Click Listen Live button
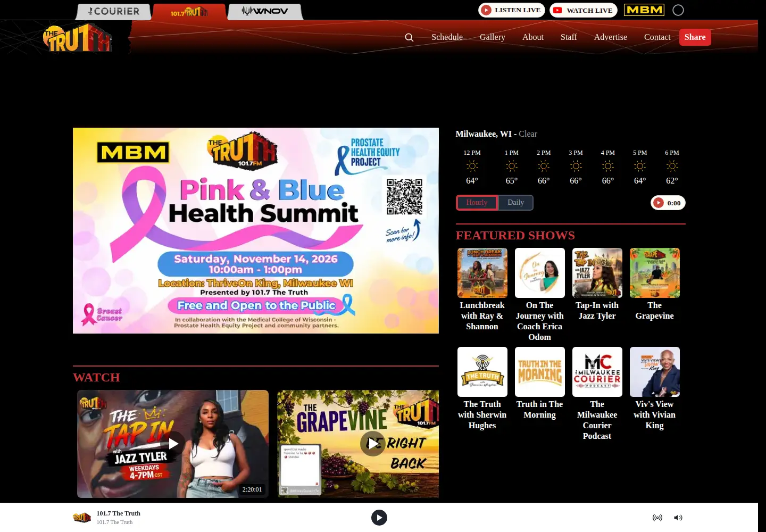The image size is (766, 532). point(512,10)
